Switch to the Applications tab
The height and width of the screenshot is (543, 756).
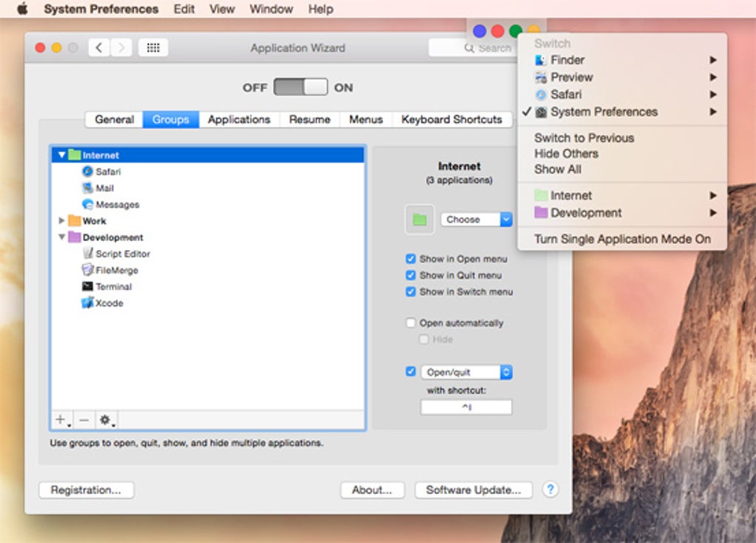(239, 119)
